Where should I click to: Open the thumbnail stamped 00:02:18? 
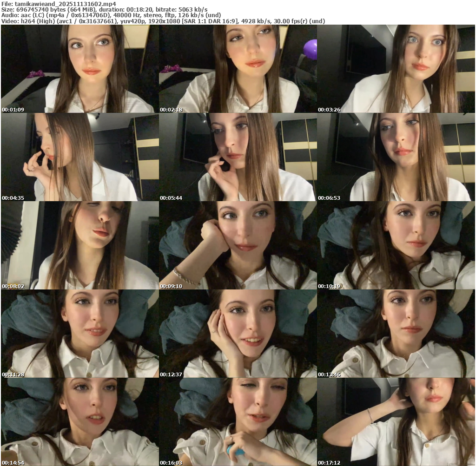pos(238,69)
